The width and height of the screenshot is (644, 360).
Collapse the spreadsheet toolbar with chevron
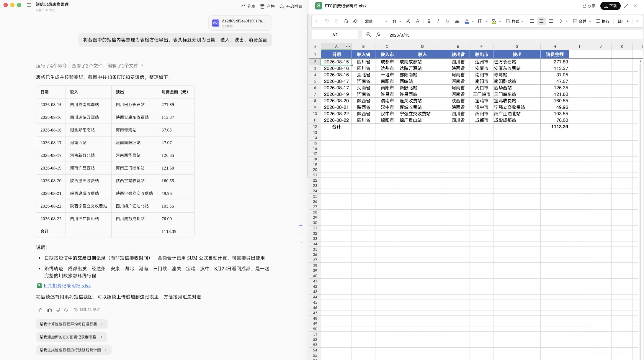637,21
